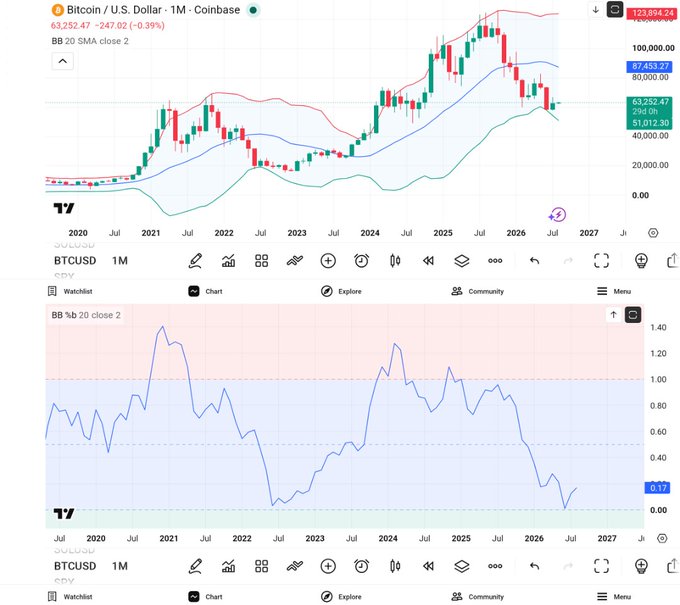Click the plus add button in lower toolbar
Image resolution: width=680 pixels, height=605 pixels.
pos(328,566)
